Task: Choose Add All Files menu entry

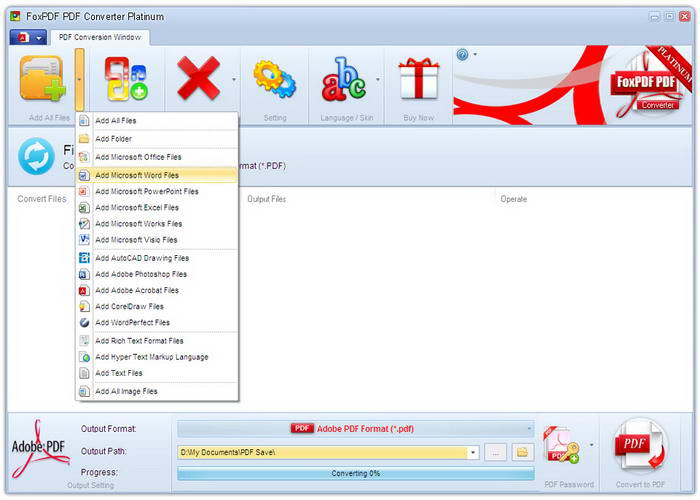Action: [157, 121]
